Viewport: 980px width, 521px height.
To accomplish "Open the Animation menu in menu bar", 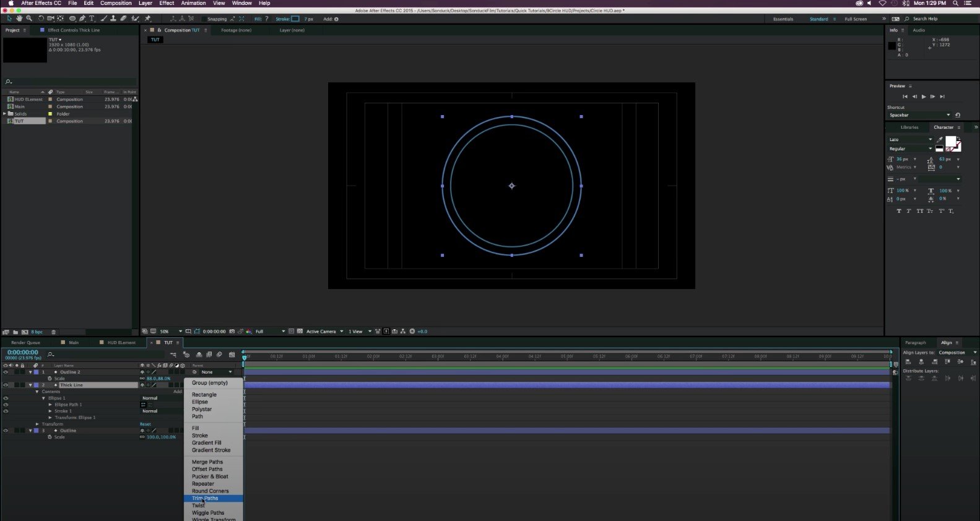I will (193, 3).
